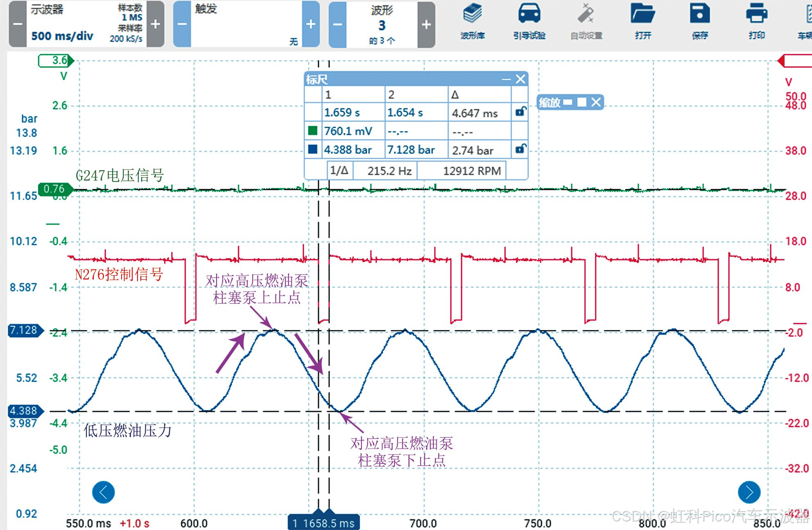
Task: Click the 7.128 bar ruler handle
Action: pyautogui.click(x=25, y=330)
